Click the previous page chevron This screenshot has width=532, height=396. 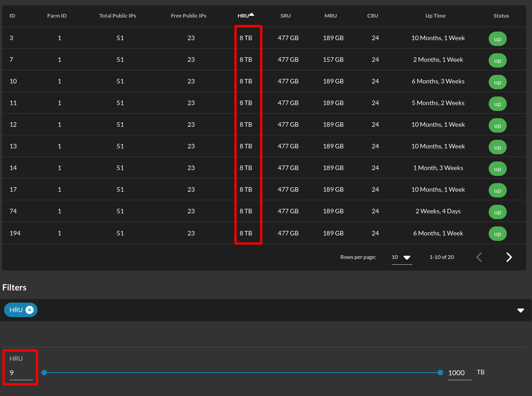tap(479, 257)
